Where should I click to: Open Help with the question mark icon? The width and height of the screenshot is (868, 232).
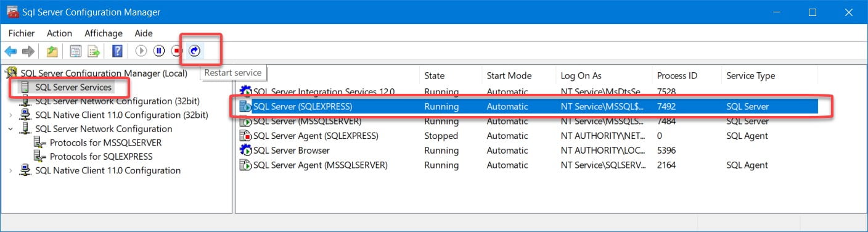click(117, 51)
